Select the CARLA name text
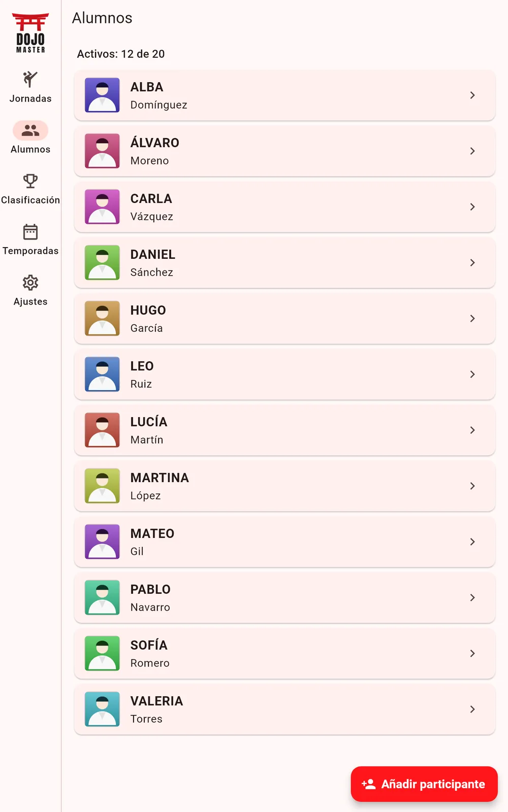This screenshot has height=812, width=508. 151,198
